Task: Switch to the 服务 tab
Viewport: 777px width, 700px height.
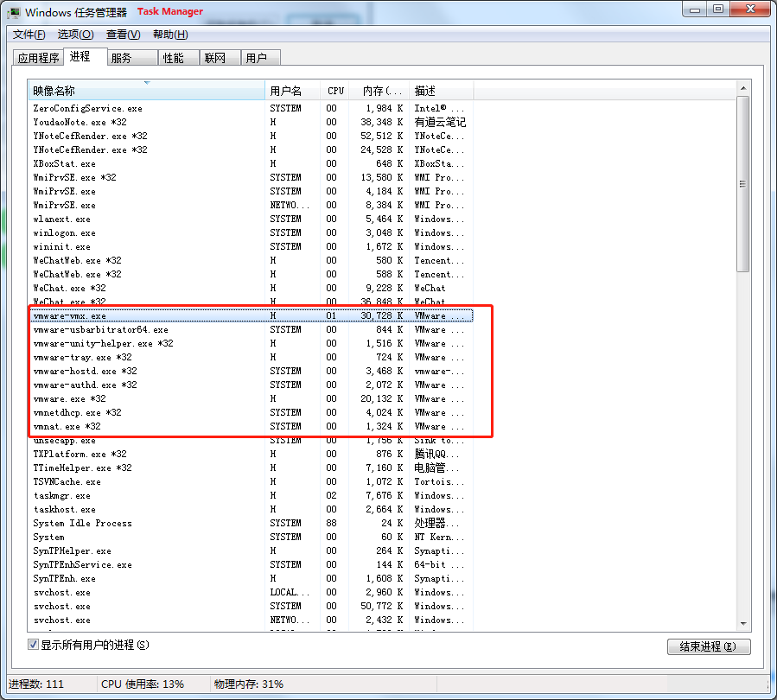Action: (x=132, y=58)
